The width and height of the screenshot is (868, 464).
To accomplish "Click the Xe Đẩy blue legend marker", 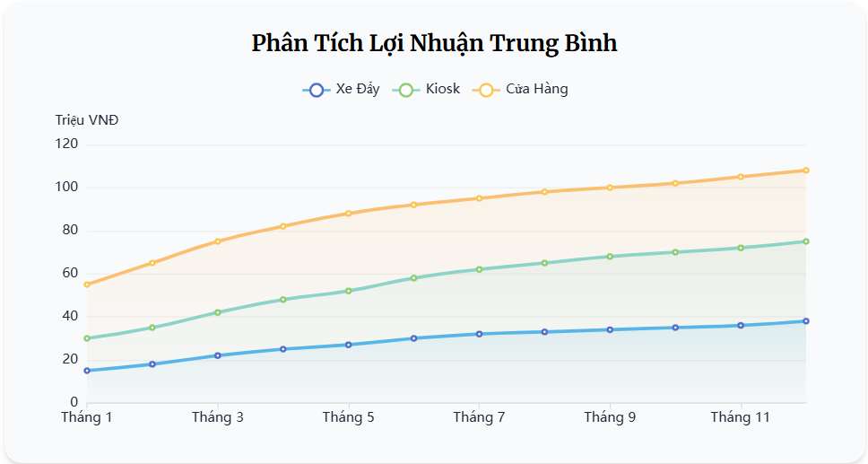I will [316, 89].
